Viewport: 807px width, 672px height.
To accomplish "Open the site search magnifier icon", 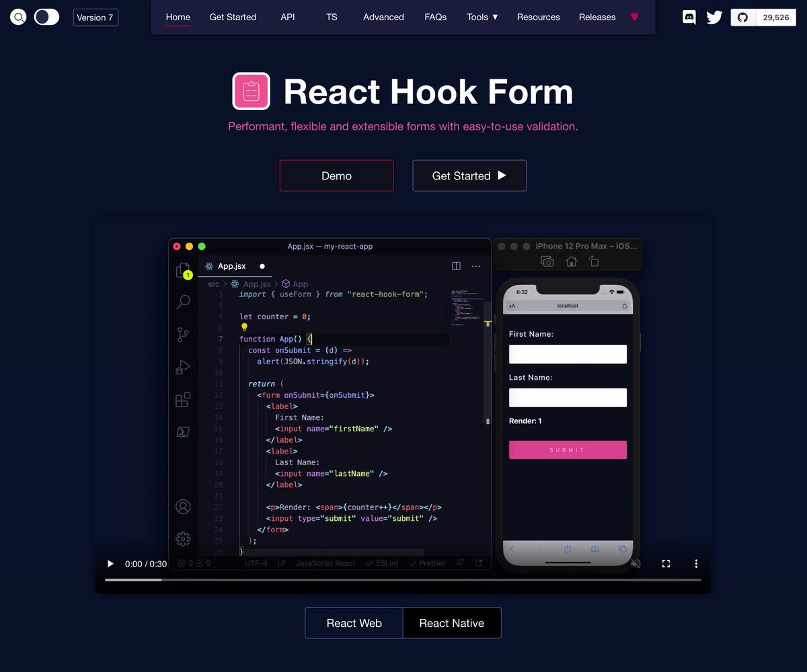I will tap(19, 17).
